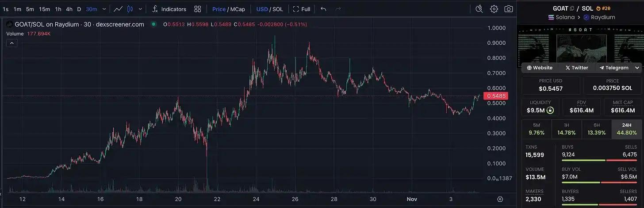644x208 pixels.
Task: Expand the chart type dropdown arrow
Action: [x=141, y=9]
